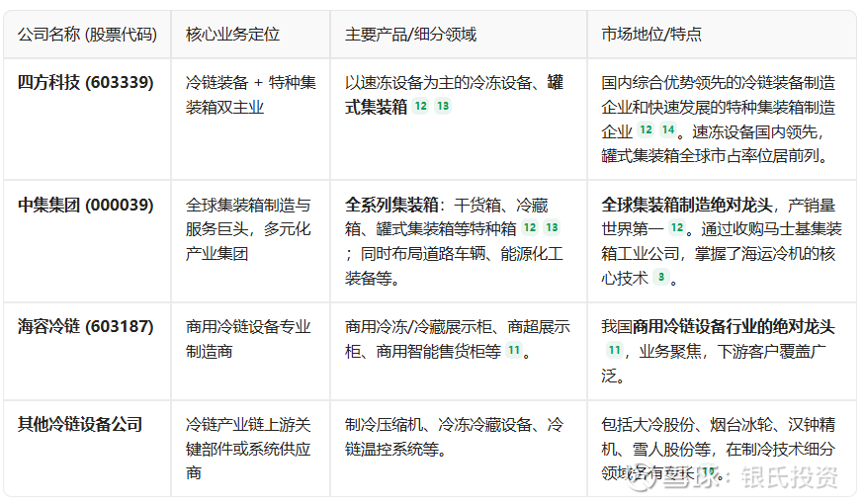864x504 pixels.
Task: Click 国内综合优势领先的冷链装备制造 text
Action: [718, 83]
